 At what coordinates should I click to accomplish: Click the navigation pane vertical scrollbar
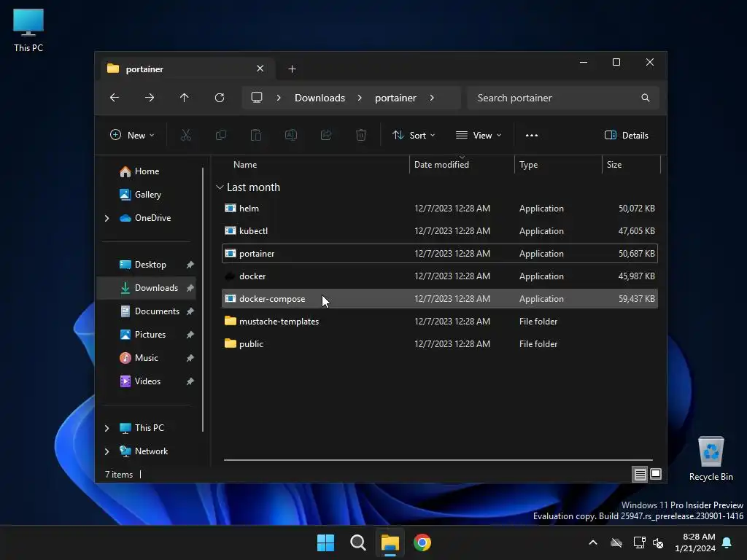pyautogui.click(x=203, y=299)
